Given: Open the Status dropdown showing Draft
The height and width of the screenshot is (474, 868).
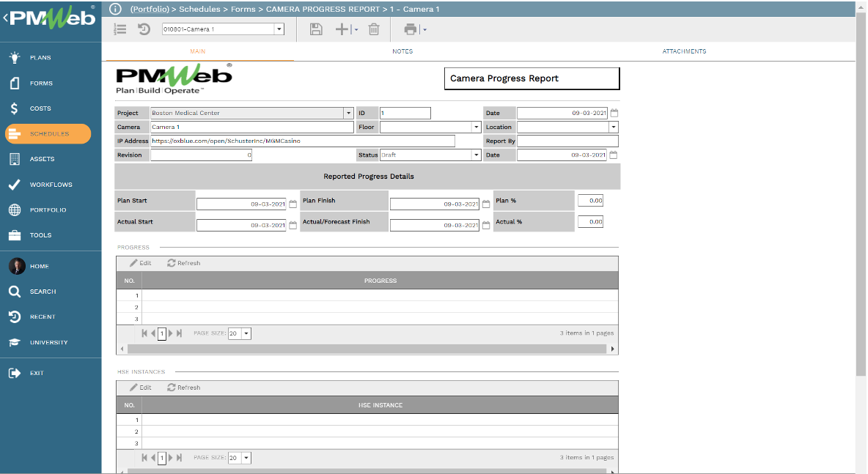Looking at the screenshot, I should (476, 155).
